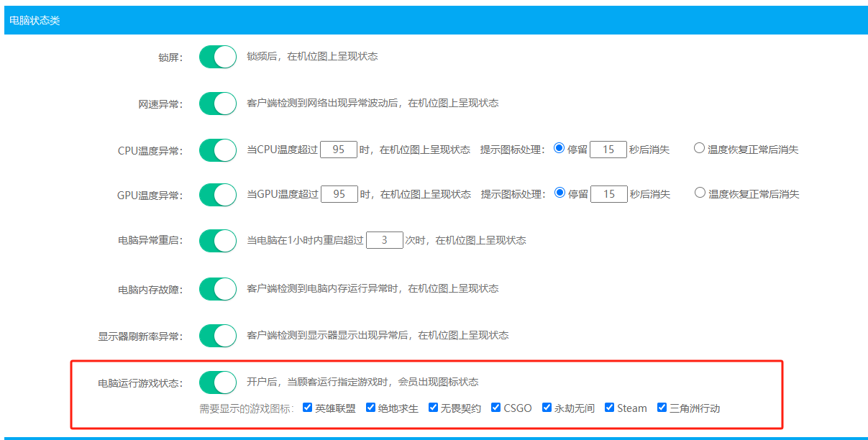Screen dimensions: 868x440
Task: Select 温度恢复正常后消失 in GPU温度异常 row
Action: click(x=700, y=193)
